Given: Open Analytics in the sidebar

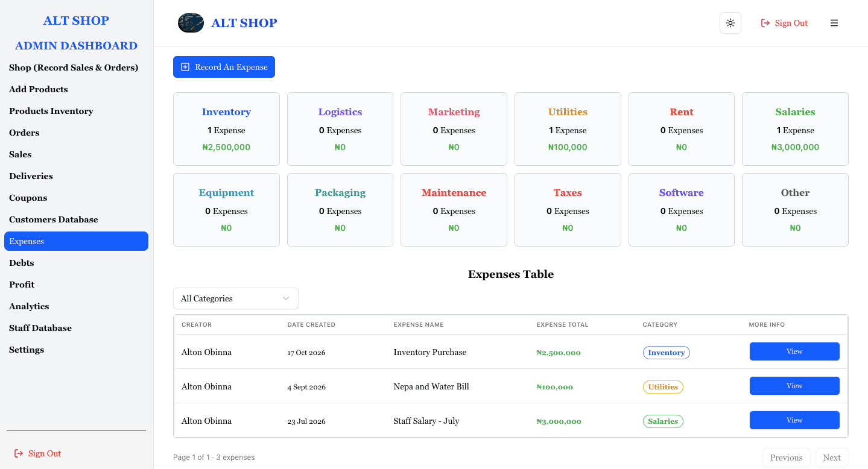Looking at the screenshot, I should point(29,306).
